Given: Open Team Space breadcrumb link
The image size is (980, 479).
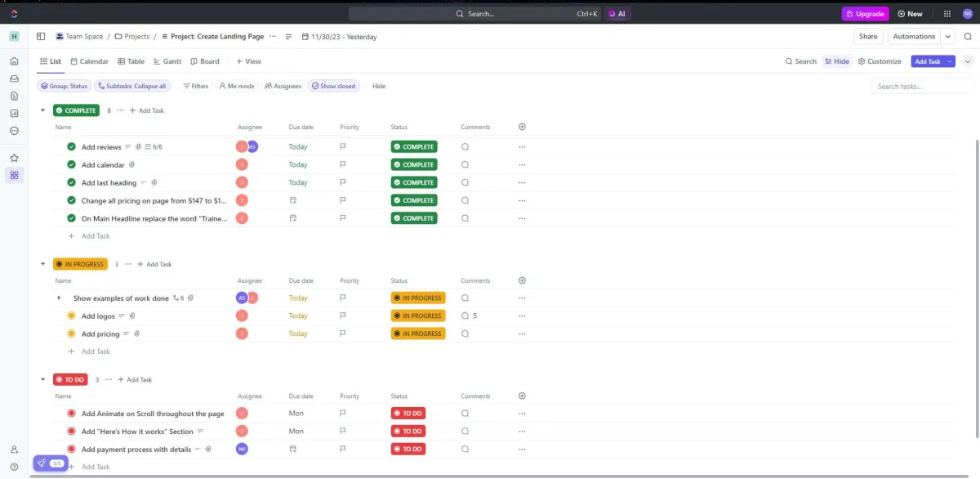Looking at the screenshot, I should [x=79, y=37].
